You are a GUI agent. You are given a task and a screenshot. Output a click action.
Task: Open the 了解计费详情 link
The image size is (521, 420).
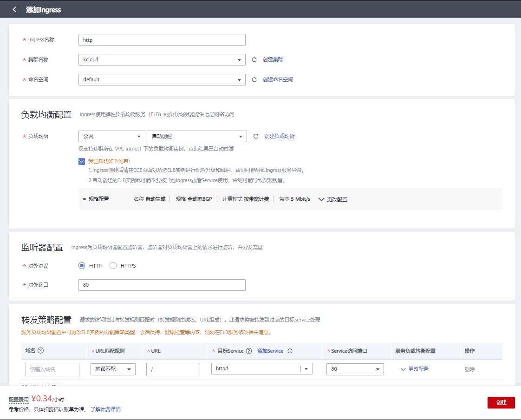(x=105, y=409)
